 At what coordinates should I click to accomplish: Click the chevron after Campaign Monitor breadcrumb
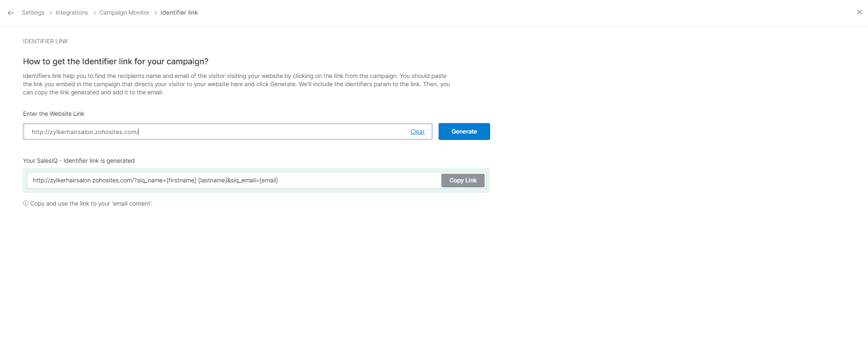click(x=156, y=13)
